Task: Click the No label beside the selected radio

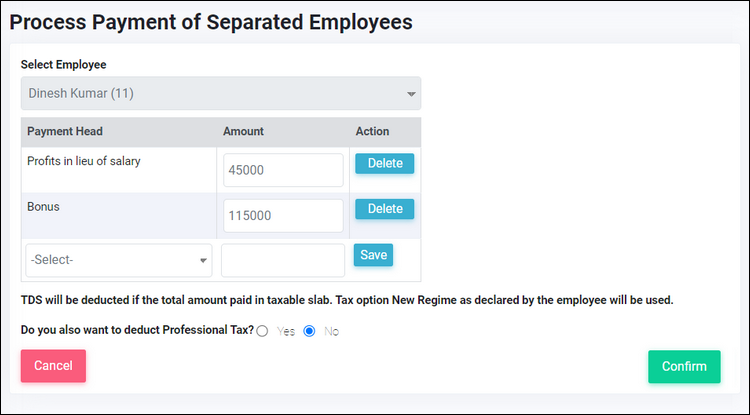Action: pyautogui.click(x=331, y=331)
